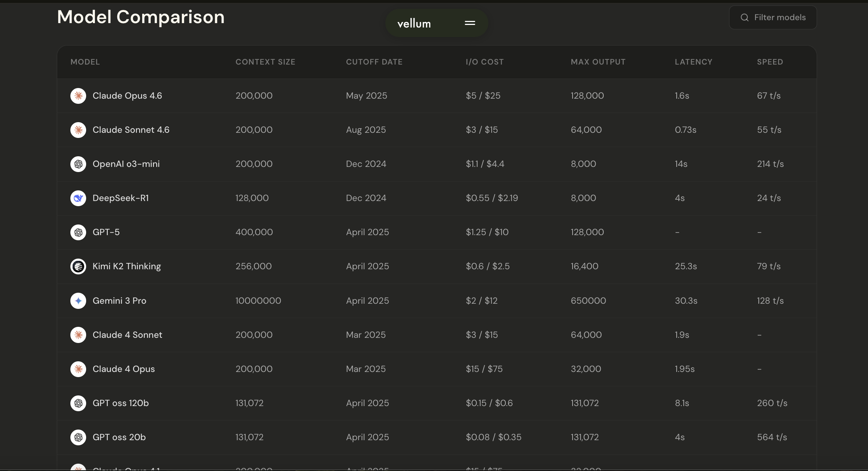Click the GPT oss 20b logo icon
This screenshot has height=471, width=868.
78,437
